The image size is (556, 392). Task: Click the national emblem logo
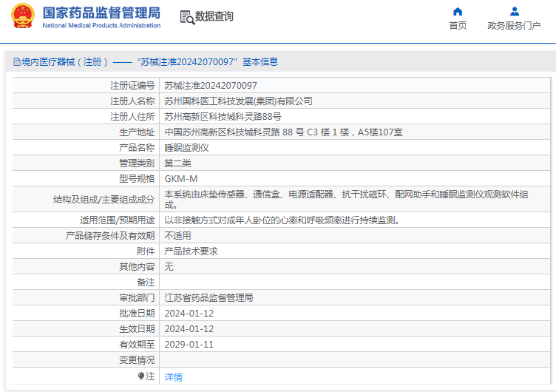(x=23, y=16)
